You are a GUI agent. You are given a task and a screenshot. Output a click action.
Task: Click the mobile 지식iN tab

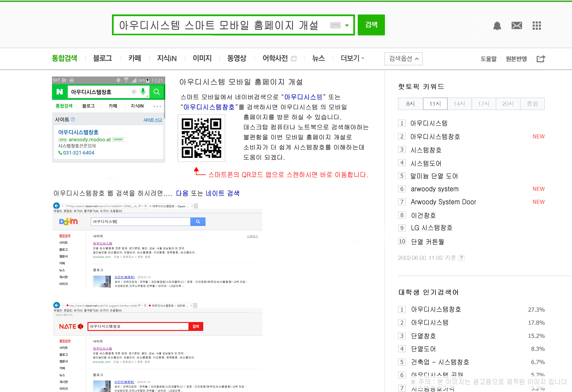click(x=137, y=106)
